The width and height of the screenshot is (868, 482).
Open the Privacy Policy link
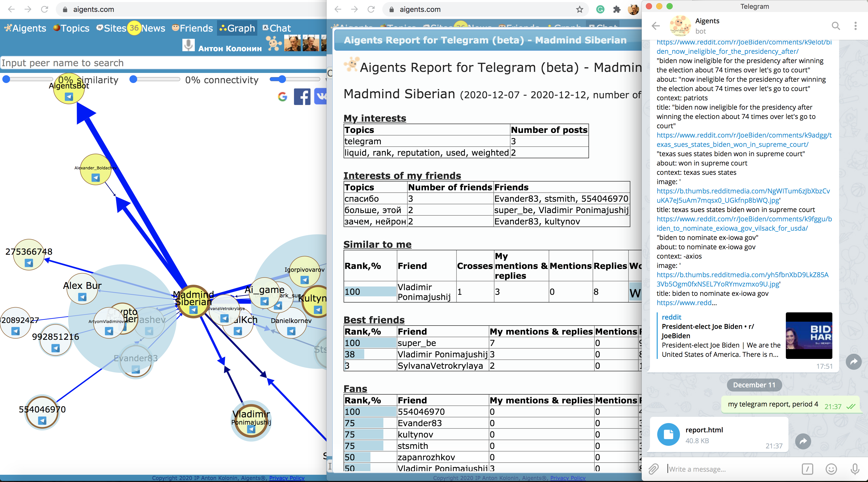coord(286,478)
